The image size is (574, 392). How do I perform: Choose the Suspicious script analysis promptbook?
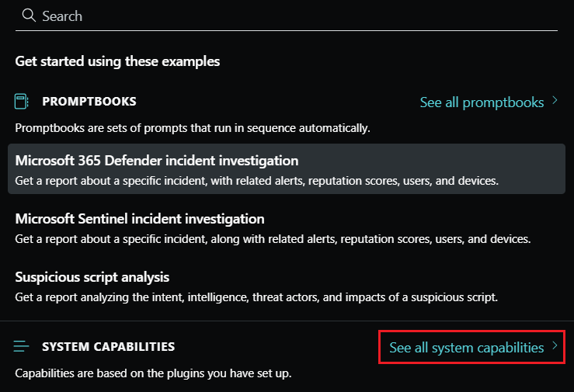coord(92,277)
